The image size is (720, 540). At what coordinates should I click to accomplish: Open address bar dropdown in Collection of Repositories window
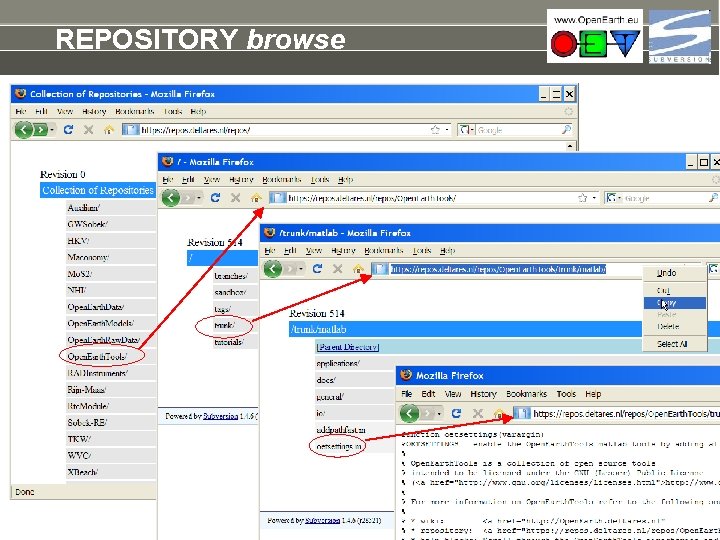(x=447, y=130)
